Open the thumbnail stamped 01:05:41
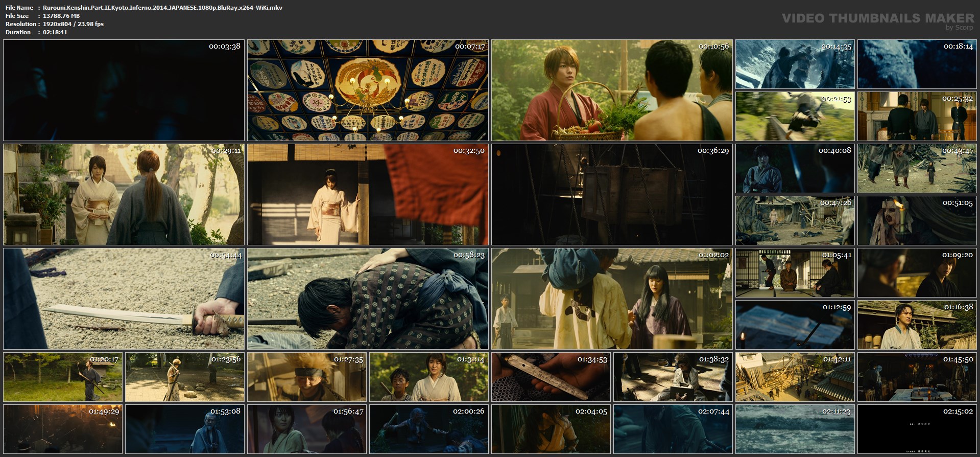This screenshot has width=980, height=457. (795, 273)
